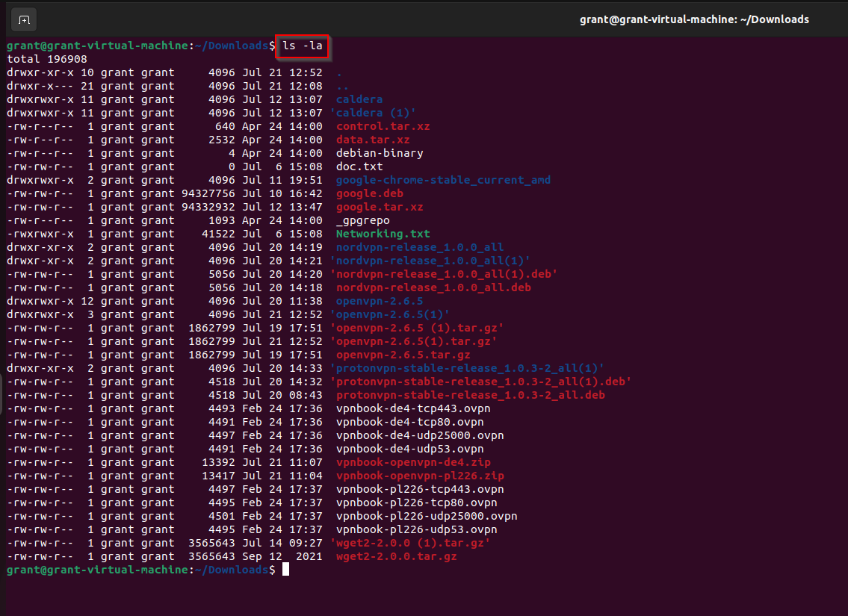Open a new terminal tab
The image size is (848, 616).
(x=23, y=19)
